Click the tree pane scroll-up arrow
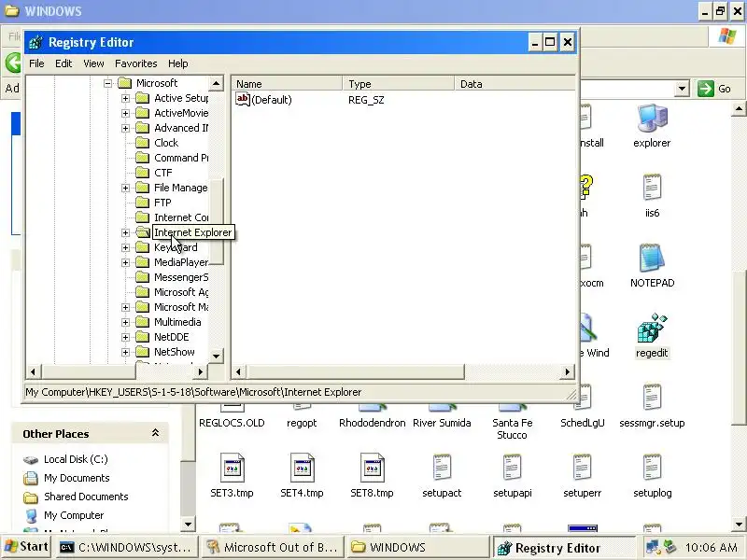Image resolution: width=747 pixels, height=560 pixels. pyautogui.click(x=217, y=84)
